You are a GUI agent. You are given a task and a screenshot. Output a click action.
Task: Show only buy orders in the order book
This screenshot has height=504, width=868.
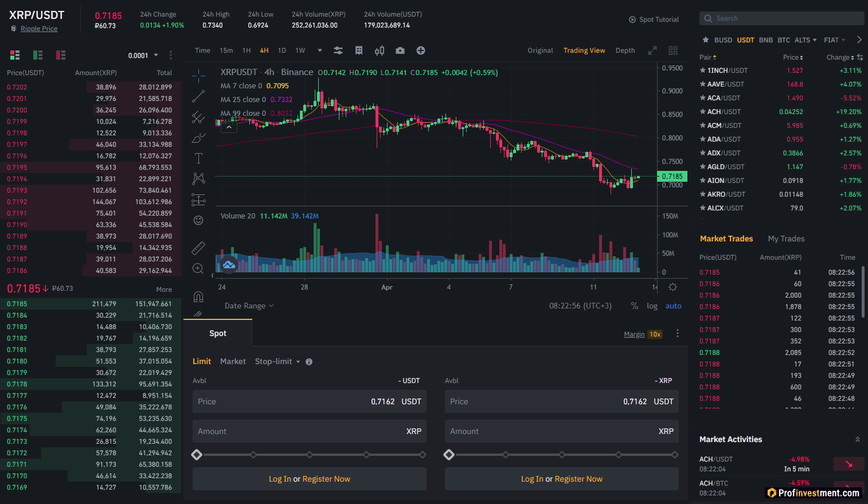(x=38, y=54)
